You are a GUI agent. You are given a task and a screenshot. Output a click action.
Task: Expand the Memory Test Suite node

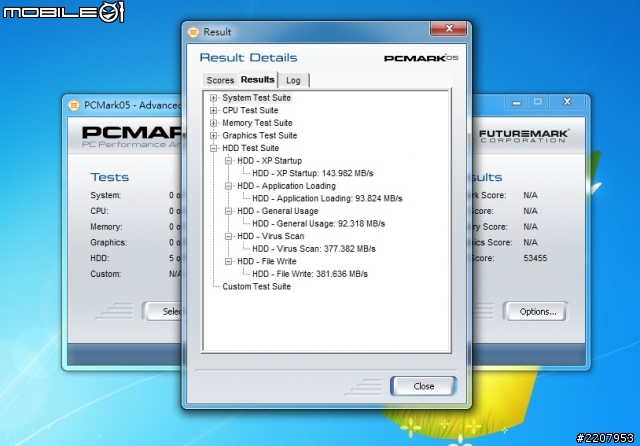(x=213, y=123)
